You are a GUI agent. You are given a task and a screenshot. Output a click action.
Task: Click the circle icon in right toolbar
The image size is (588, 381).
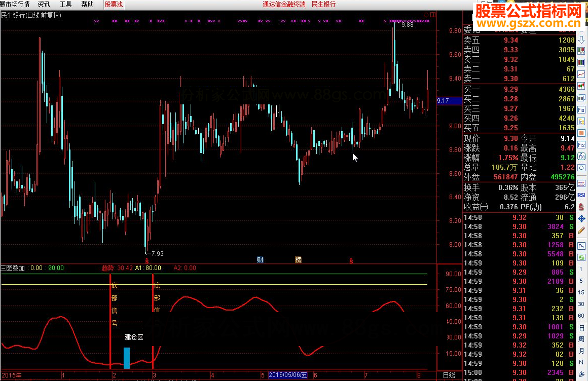click(581, 168)
